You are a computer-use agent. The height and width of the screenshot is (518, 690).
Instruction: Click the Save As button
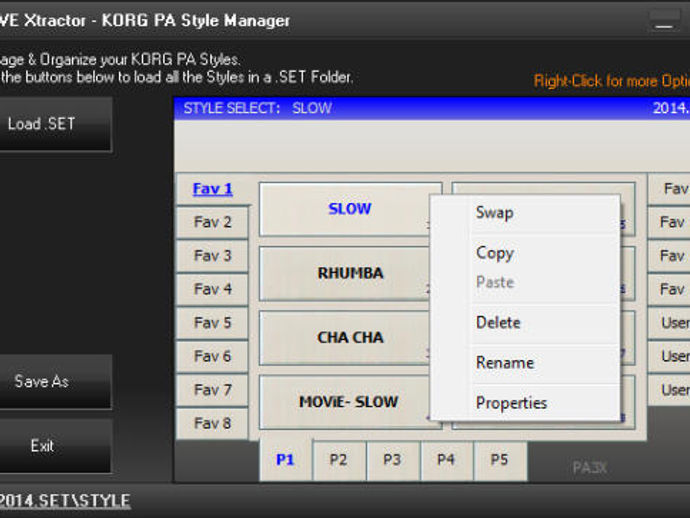55,382
